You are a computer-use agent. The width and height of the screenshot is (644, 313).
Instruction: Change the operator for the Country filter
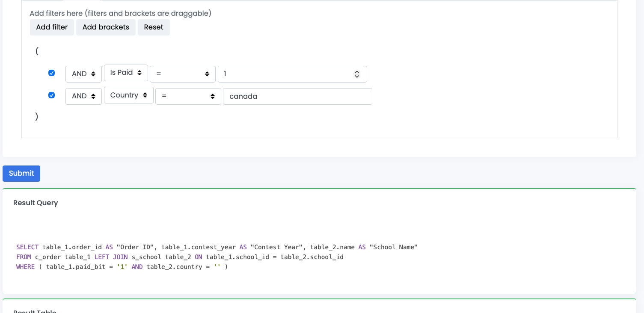coord(188,97)
